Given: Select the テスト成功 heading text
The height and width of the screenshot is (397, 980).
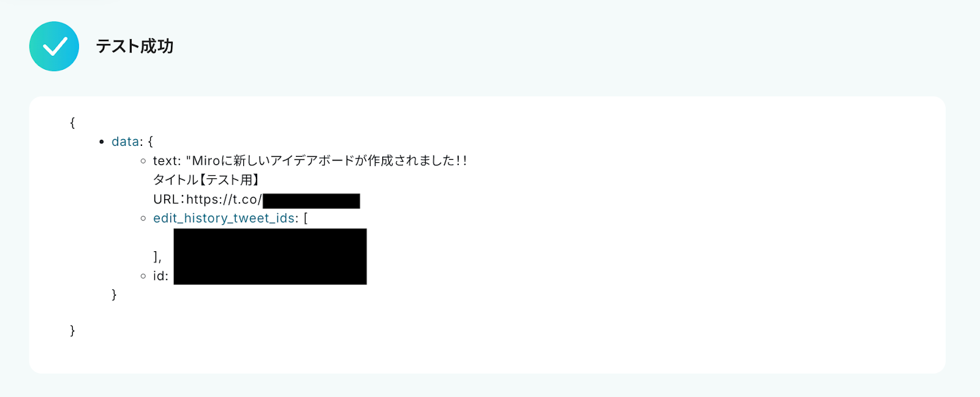Looking at the screenshot, I should coord(135,47).
